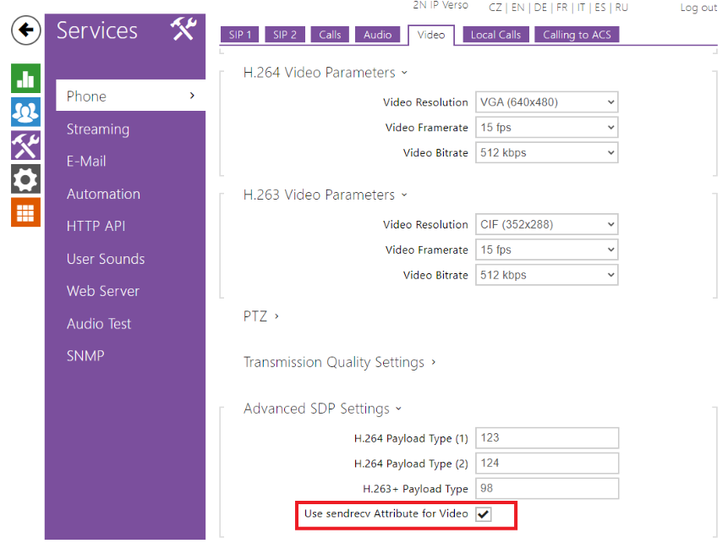The width and height of the screenshot is (728, 560).
Task: Open the Directory section with users icon
Action: [25, 111]
